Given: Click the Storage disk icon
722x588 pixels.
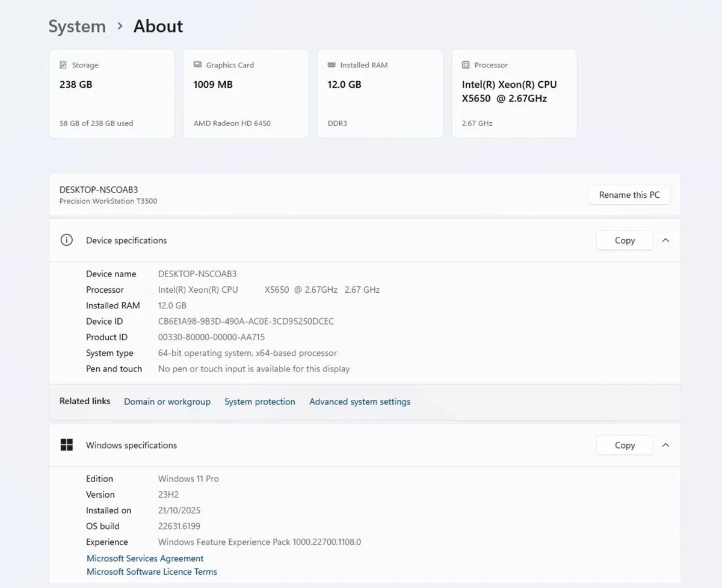Looking at the screenshot, I should tap(63, 65).
